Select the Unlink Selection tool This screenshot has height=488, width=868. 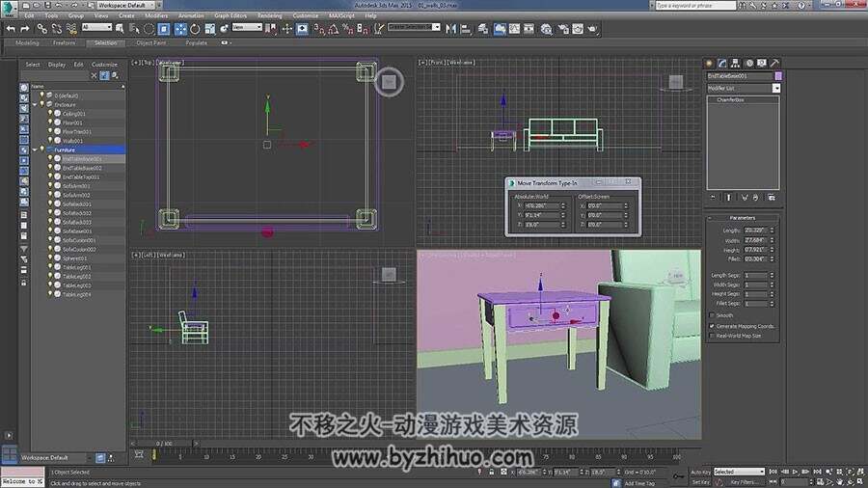click(57, 28)
